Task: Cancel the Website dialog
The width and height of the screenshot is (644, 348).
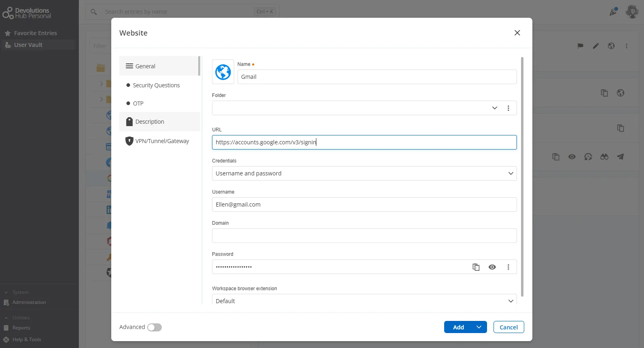Action: click(x=508, y=327)
